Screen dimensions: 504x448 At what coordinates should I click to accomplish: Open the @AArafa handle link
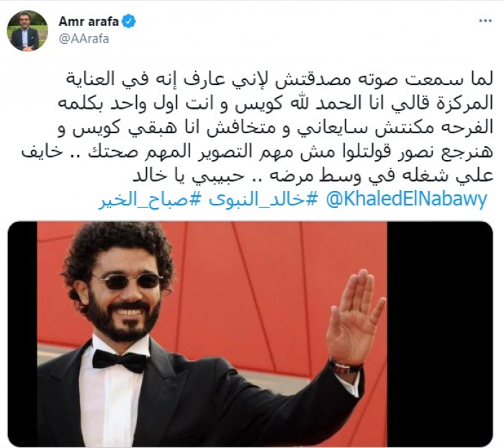(84, 39)
